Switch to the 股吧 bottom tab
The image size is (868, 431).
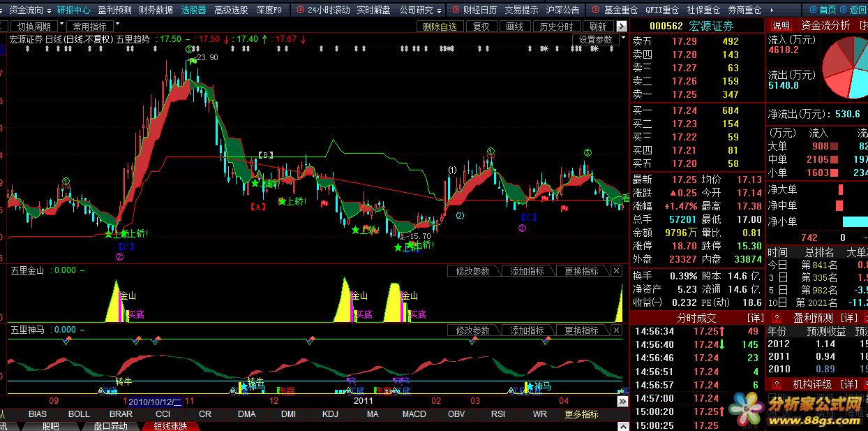coord(50,426)
